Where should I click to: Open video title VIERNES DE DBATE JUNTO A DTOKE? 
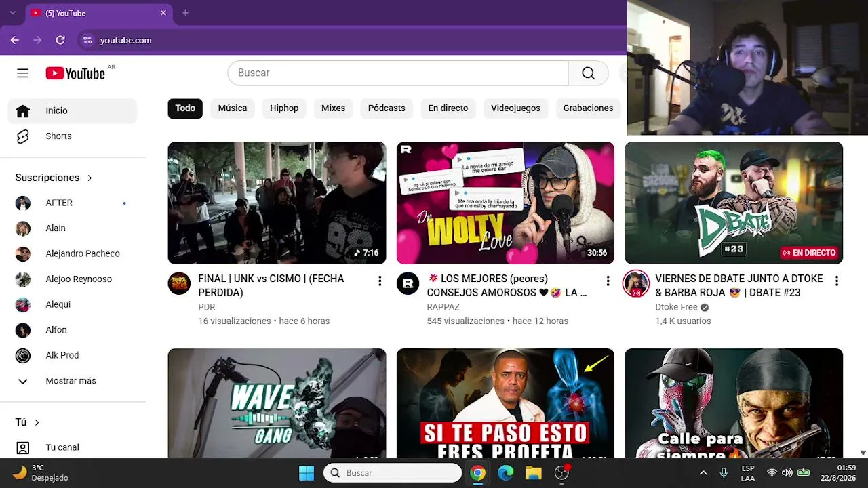coord(739,285)
